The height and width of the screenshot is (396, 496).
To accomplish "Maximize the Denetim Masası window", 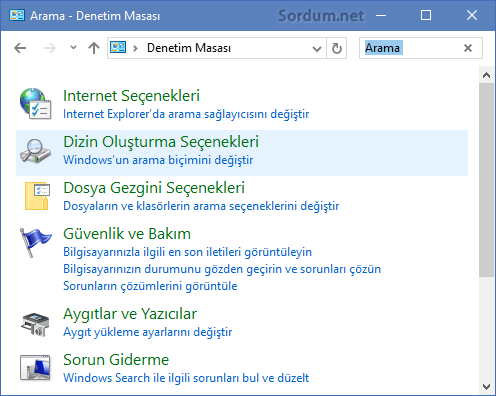I will pyautogui.click(x=426, y=15).
